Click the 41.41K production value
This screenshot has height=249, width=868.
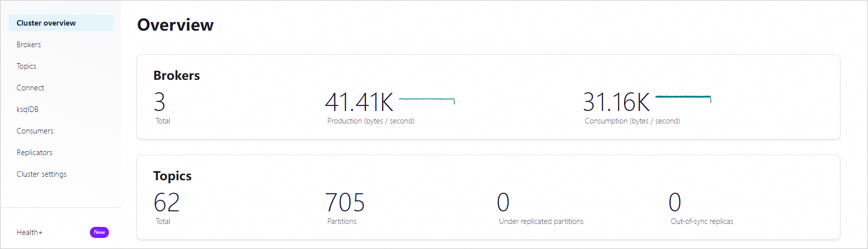point(359,102)
